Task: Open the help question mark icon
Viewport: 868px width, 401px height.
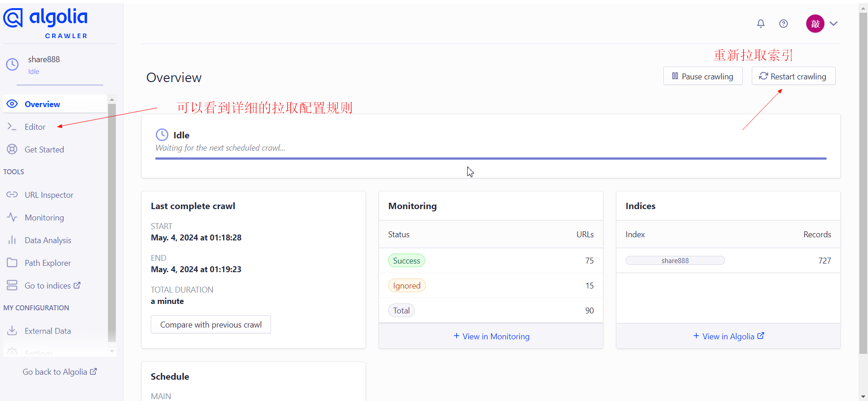Action: 784,24
